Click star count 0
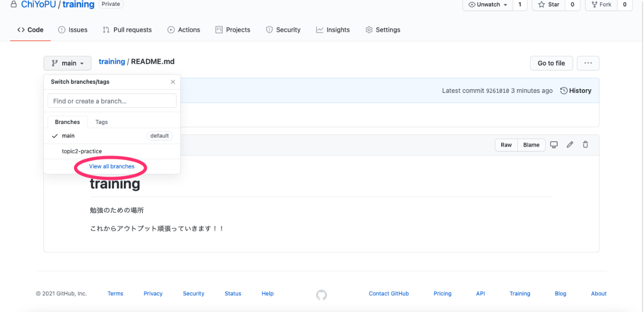Image resolution: width=644 pixels, height=312 pixels. pyautogui.click(x=572, y=4)
